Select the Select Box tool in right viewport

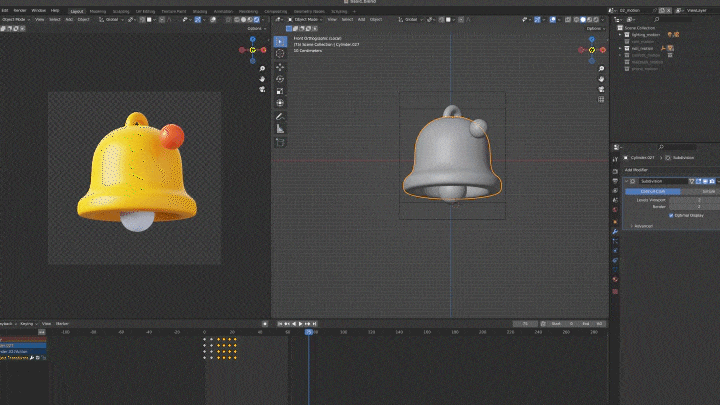pyautogui.click(x=280, y=41)
